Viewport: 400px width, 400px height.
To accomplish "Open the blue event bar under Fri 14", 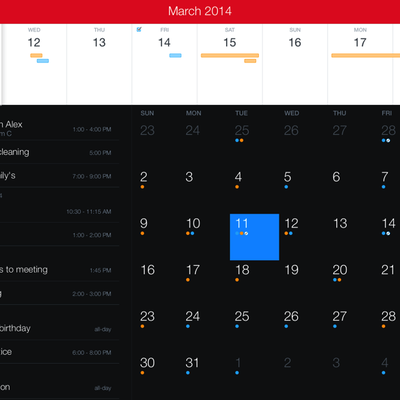I will [x=175, y=55].
